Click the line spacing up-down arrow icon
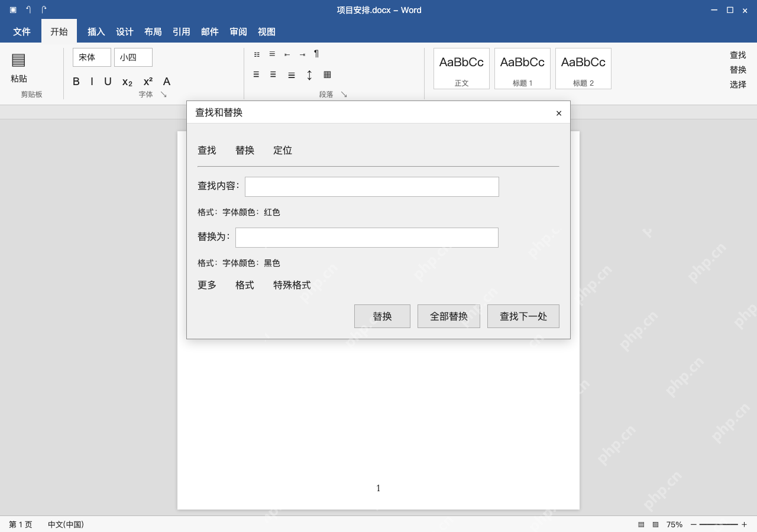757x532 pixels. 309,75
